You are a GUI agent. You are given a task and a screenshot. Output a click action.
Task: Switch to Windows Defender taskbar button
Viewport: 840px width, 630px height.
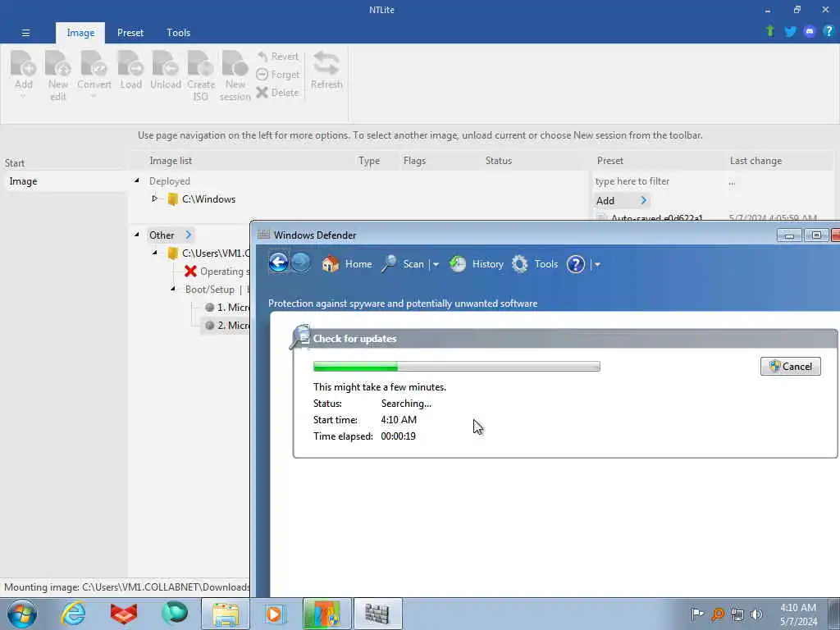pyautogui.click(x=377, y=614)
